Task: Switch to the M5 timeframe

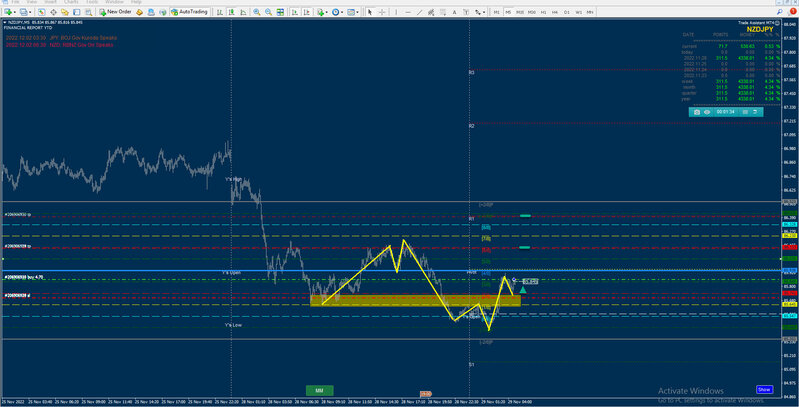Action: coord(508,12)
